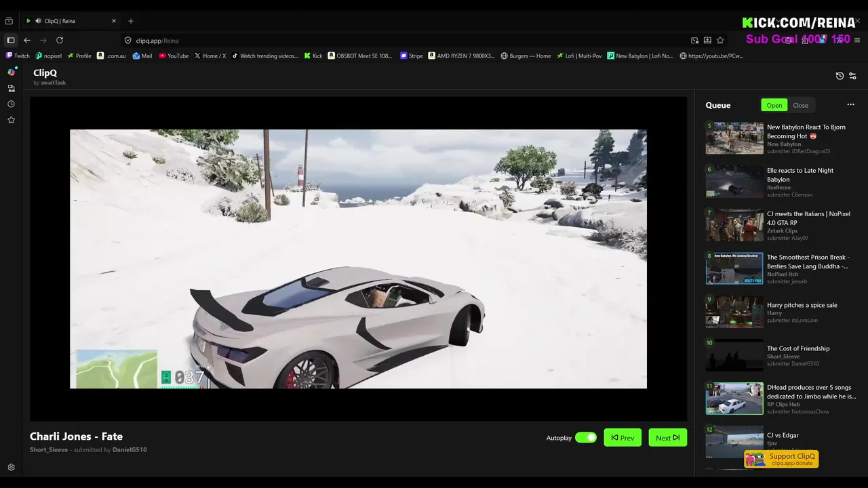The width and height of the screenshot is (868, 488).
Task: Set queue to Close
Action: 801,105
